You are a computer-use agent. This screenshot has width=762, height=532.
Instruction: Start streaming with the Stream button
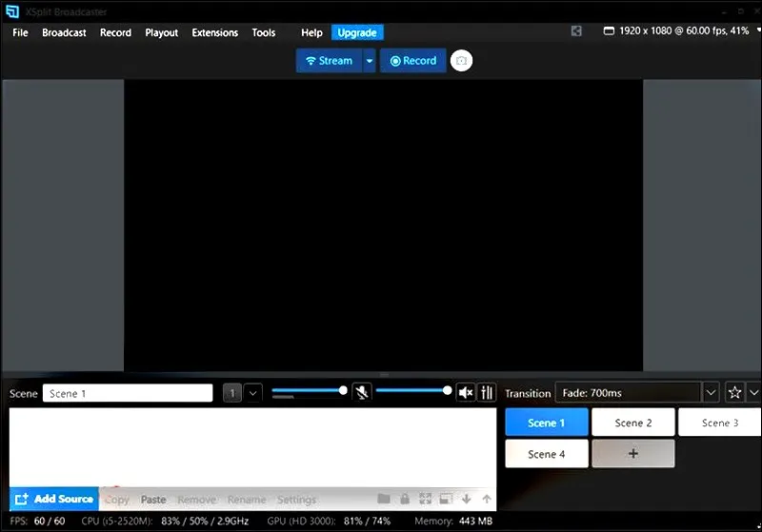click(x=329, y=61)
